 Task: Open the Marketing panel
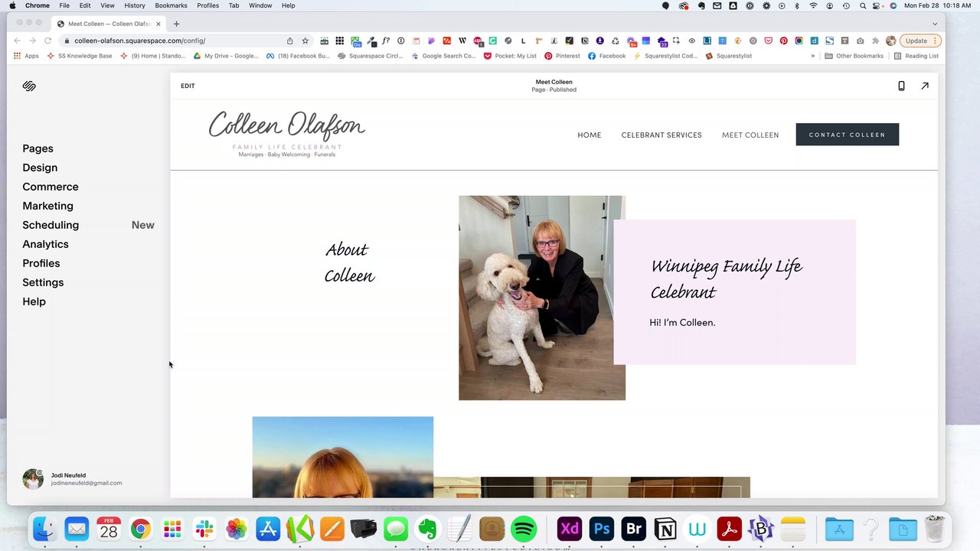47,206
